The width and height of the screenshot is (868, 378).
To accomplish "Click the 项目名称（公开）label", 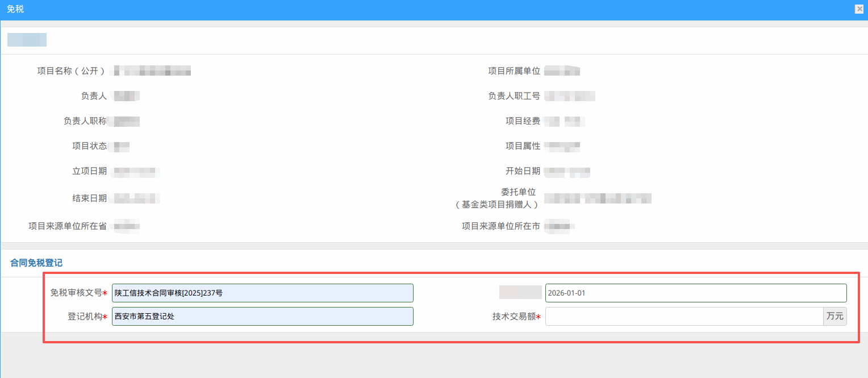I will point(72,71).
